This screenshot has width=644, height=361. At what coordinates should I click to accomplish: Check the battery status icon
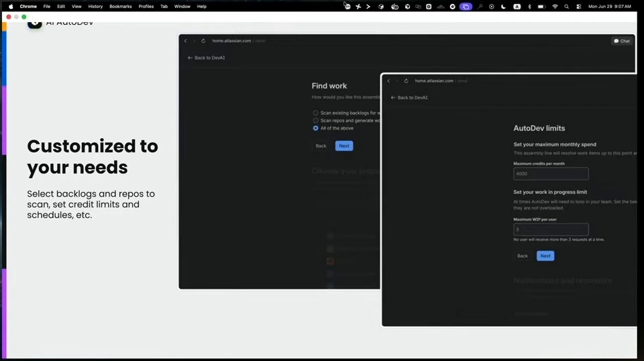click(x=542, y=7)
